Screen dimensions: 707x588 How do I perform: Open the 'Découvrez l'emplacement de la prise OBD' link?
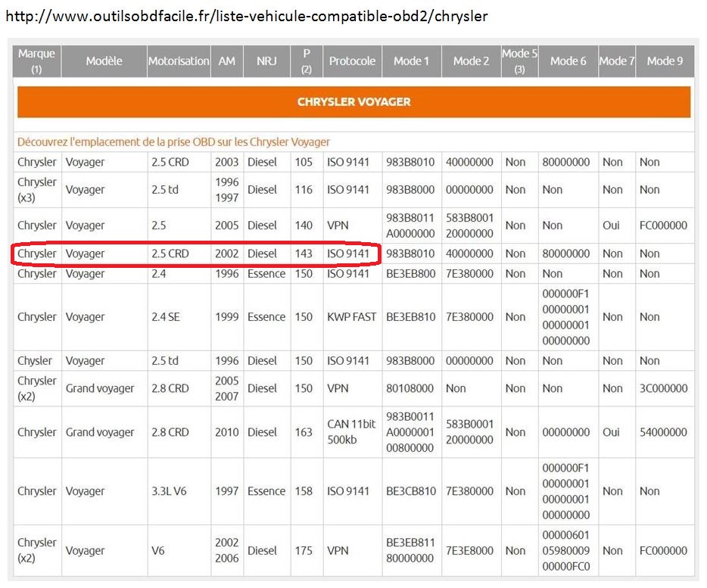click(x=173, y=142)
